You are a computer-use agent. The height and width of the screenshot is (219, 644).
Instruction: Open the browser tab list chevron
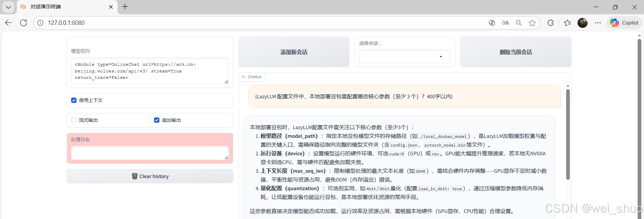(x=8, y=7)
